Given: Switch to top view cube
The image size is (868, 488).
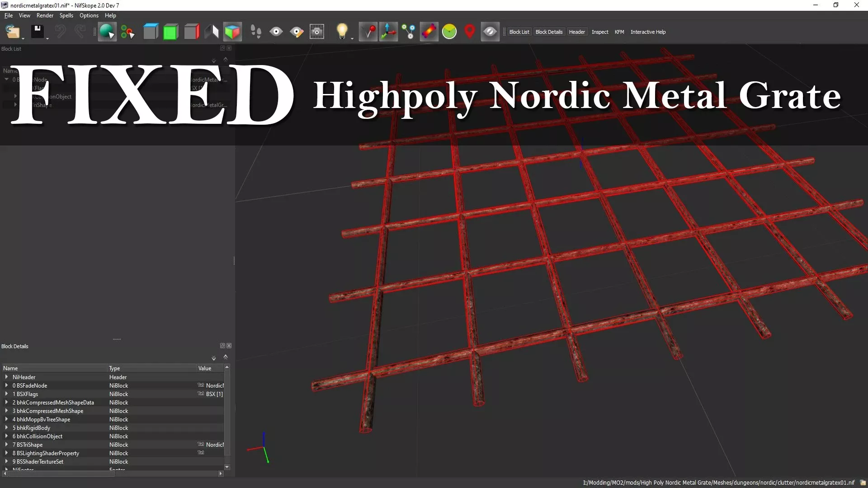Looking at the screenshot, I should pos(151,32).
